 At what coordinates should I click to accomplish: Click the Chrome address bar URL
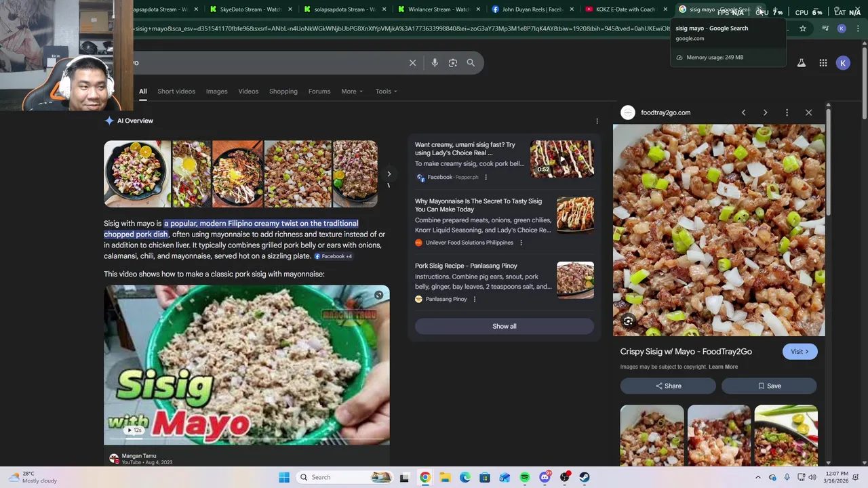[x=400, y=28]
